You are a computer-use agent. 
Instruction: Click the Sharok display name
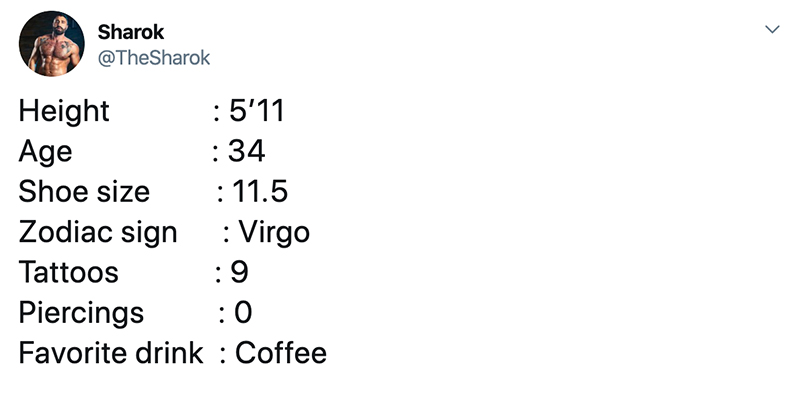tap(131, 32)
